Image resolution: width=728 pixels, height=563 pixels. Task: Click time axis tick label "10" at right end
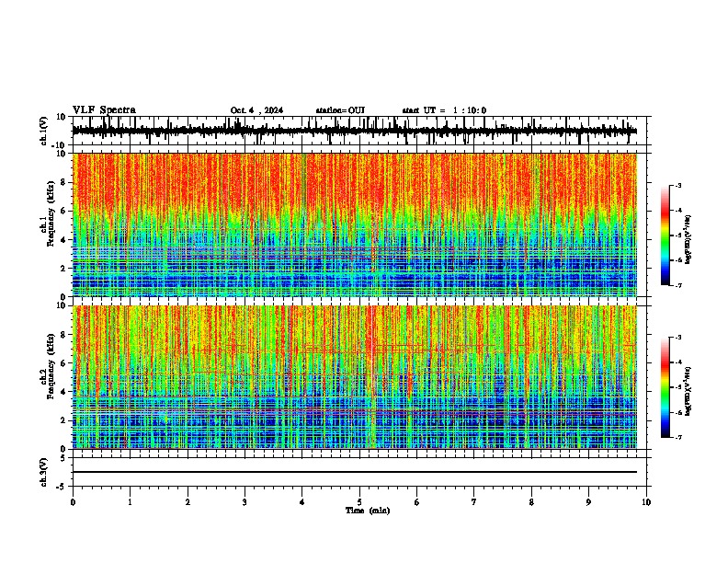646,502
